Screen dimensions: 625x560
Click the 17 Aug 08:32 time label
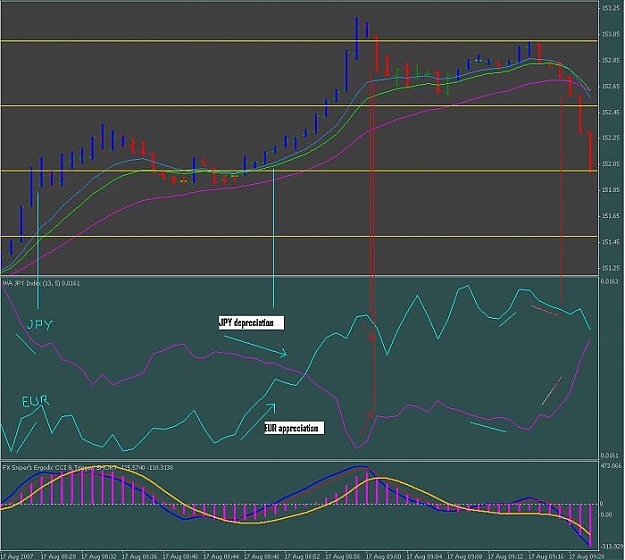coord(99,556)
